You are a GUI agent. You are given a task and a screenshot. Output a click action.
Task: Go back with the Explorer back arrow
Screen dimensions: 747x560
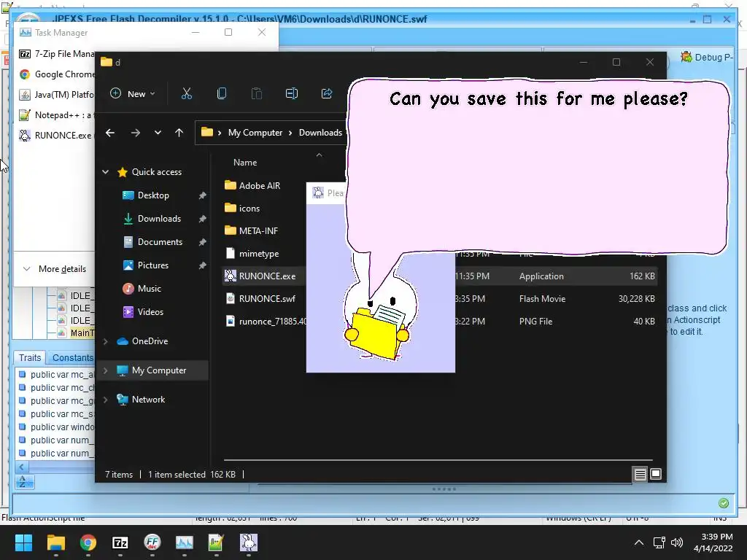point(110,133)
